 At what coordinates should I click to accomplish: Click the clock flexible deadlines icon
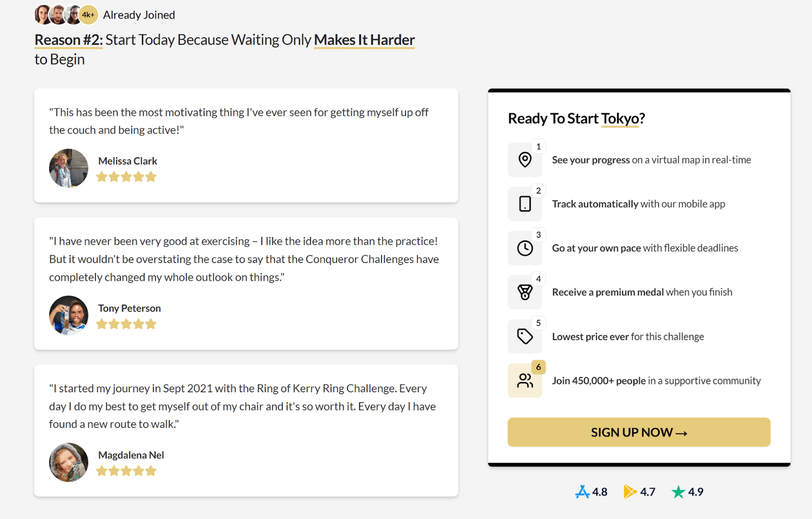pos(525,248)
